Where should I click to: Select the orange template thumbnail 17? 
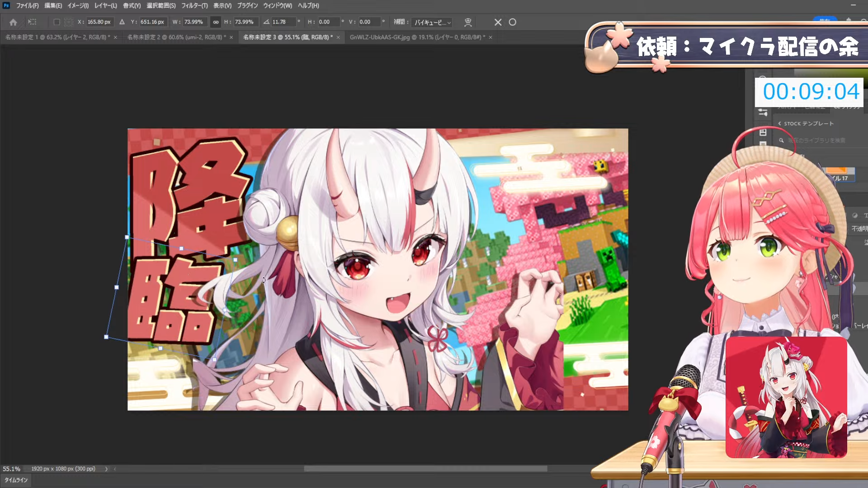[x=840, y=174]
